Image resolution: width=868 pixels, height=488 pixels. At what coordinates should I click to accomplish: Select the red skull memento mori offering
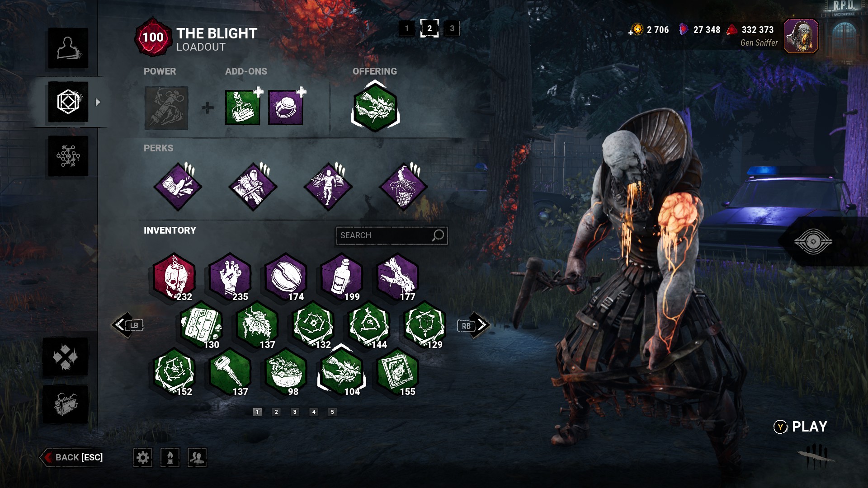(175, 277)
